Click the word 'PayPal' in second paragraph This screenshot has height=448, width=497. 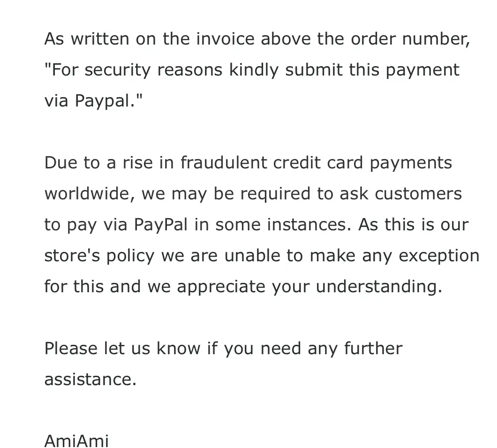[x=161, y=225]
